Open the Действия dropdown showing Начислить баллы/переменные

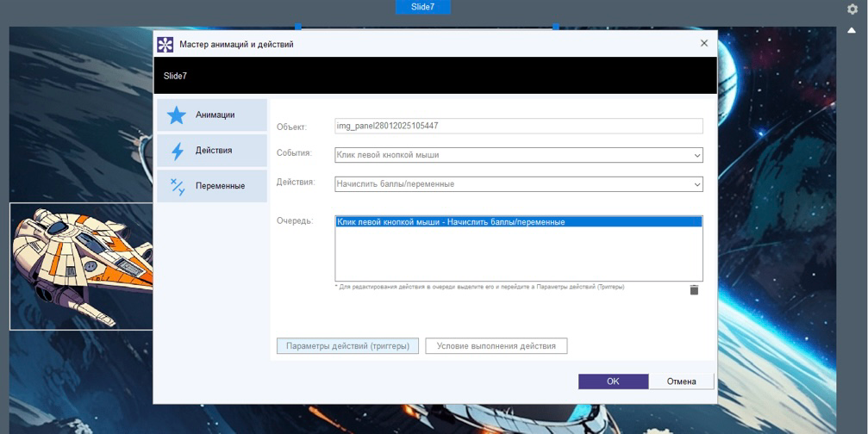[696, 184]
